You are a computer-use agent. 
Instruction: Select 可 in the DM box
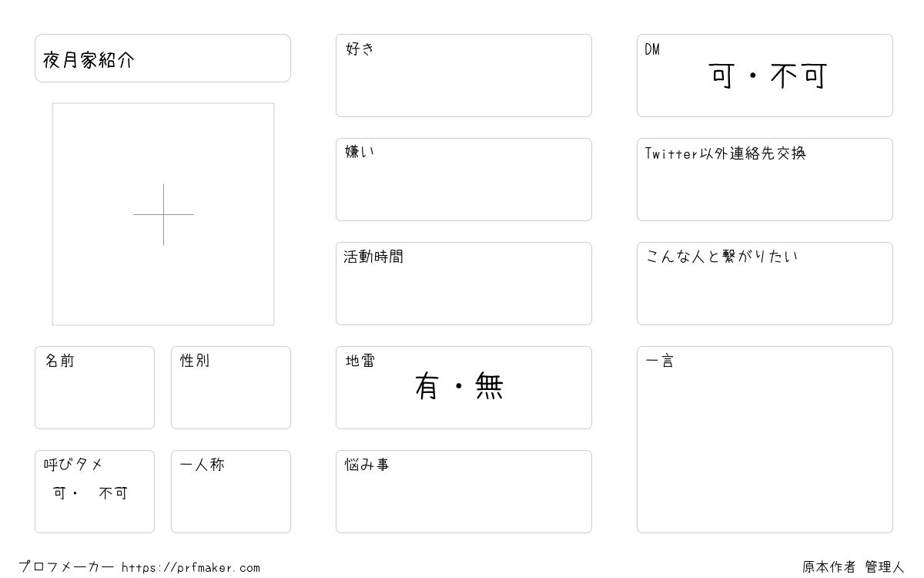click(722, 76)
